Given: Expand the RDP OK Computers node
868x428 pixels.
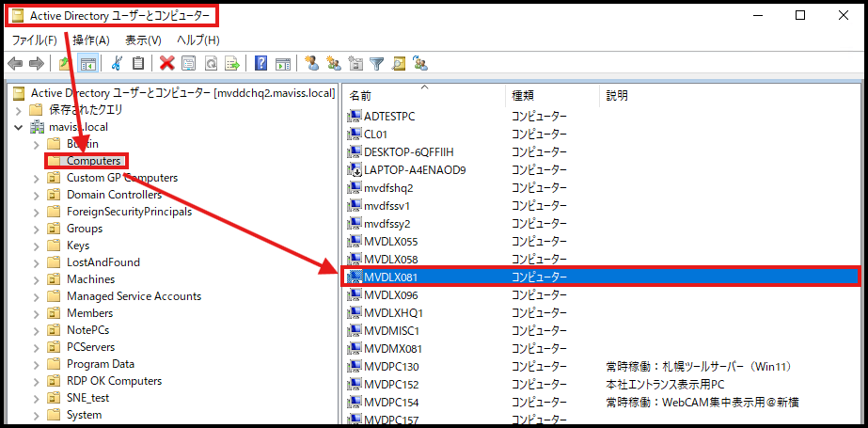Looking at the screenshot, I should tap(36, 381).
